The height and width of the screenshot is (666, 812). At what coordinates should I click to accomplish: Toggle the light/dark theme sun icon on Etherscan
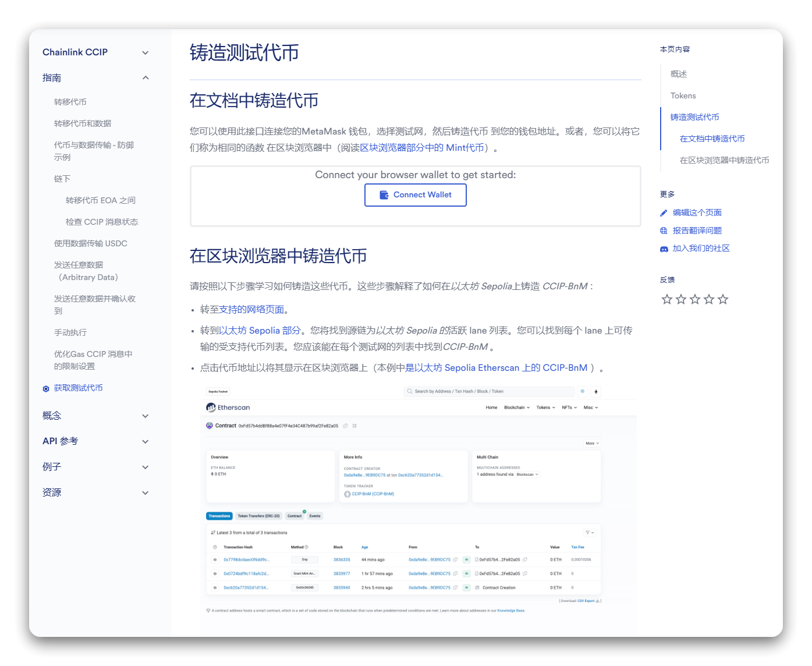click(x=583, y=391)
